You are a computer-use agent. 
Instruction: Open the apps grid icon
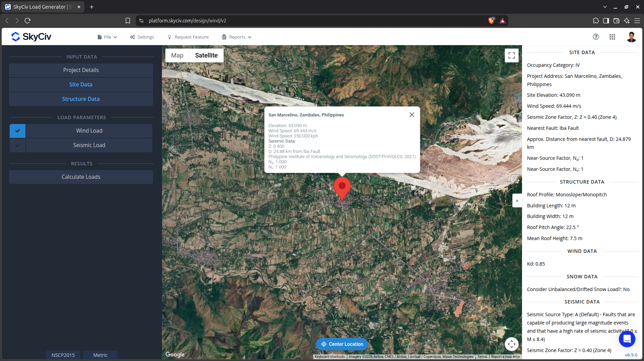(612, 37)
